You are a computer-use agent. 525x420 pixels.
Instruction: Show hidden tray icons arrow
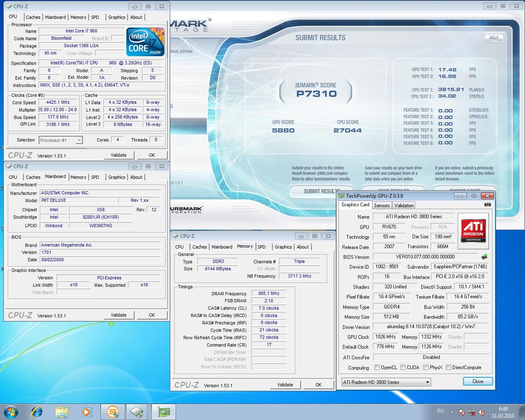[452, 412]
